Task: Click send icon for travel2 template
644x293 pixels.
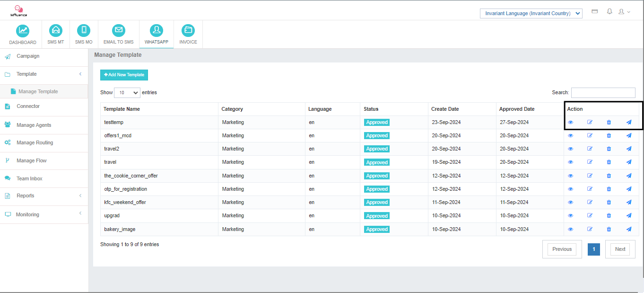Action: point(628,149)
